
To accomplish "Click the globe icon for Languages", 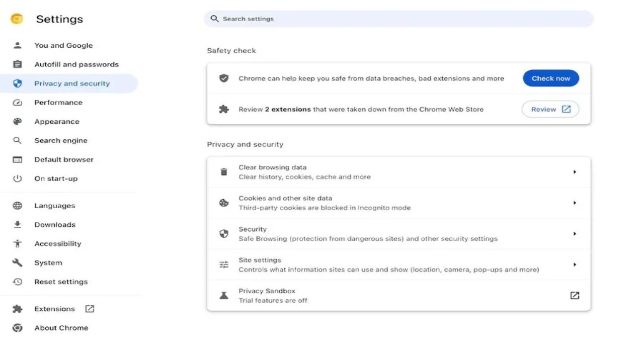I will point(18,206).
